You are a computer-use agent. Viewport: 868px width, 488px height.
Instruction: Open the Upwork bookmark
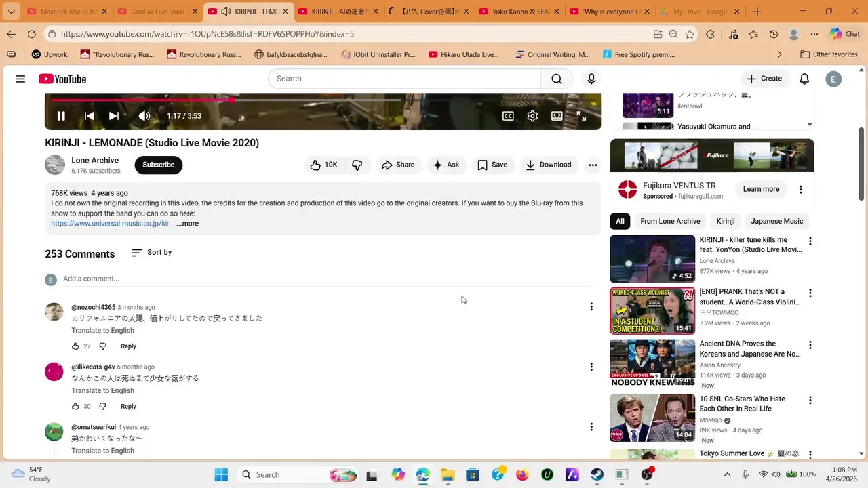tap(49, 54)
